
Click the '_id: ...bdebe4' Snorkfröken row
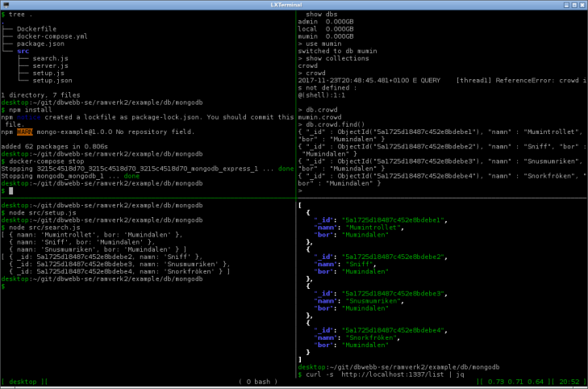tap(119, 272)
